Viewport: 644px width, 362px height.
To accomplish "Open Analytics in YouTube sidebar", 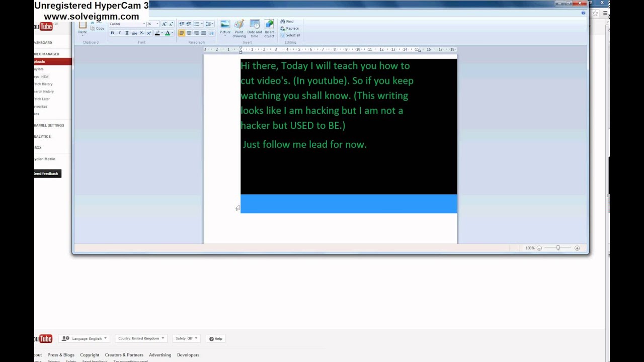I will click(x=42, y=136).
